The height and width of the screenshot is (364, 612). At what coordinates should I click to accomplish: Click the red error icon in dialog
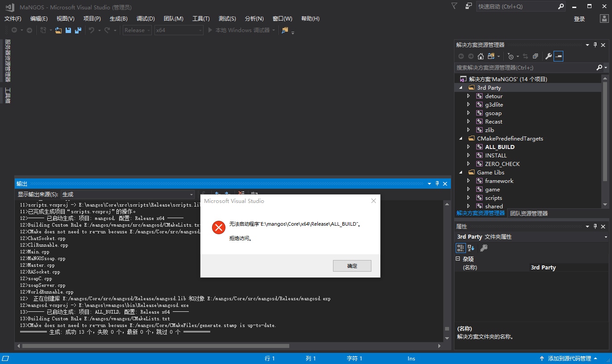218,227
